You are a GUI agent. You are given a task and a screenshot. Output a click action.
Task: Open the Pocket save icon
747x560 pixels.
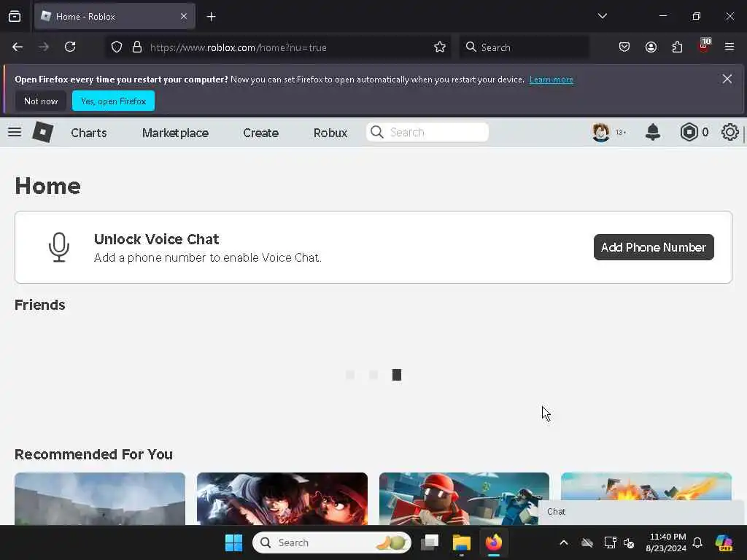click(x=624, y=47)
